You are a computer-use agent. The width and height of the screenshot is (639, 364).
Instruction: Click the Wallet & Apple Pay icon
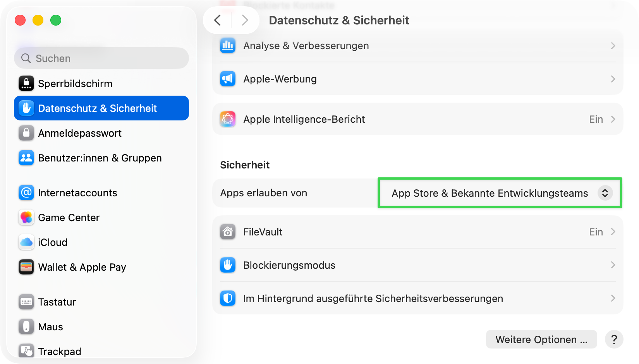[26, 267]
